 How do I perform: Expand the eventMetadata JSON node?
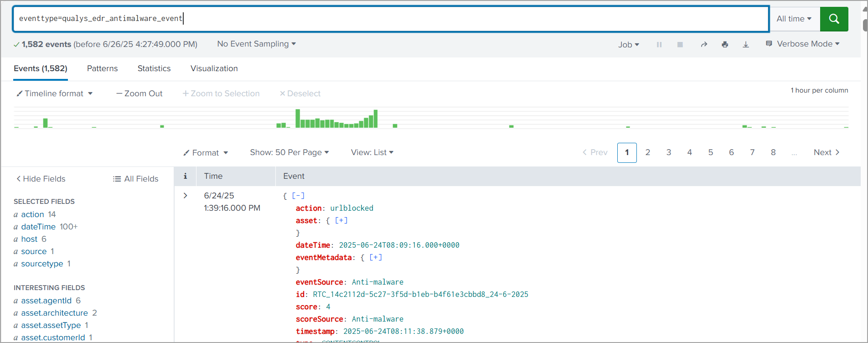click(376, 257)
